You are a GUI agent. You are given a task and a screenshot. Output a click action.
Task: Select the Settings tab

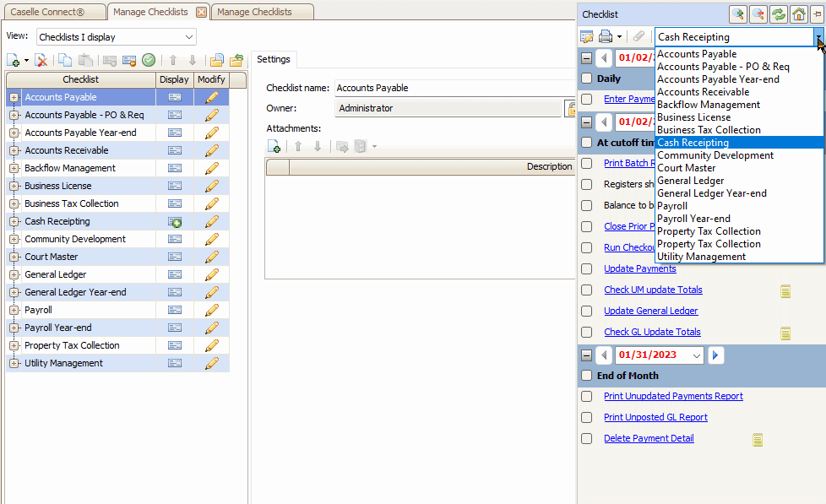click(274, 59)
